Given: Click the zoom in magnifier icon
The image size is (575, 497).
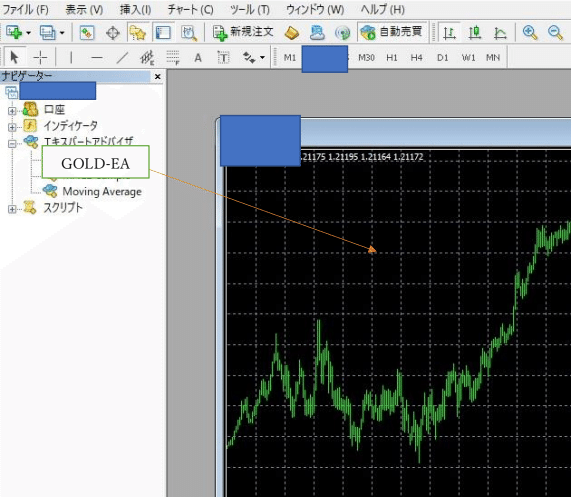Looking at the screenshot, I should point(530,33).
